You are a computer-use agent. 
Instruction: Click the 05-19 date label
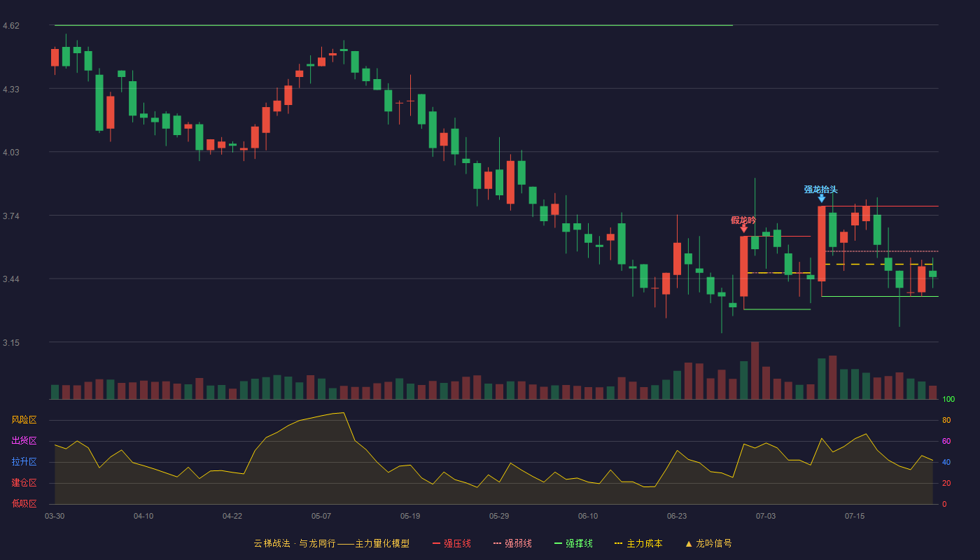pyautogui.click(x=410, y=516)
